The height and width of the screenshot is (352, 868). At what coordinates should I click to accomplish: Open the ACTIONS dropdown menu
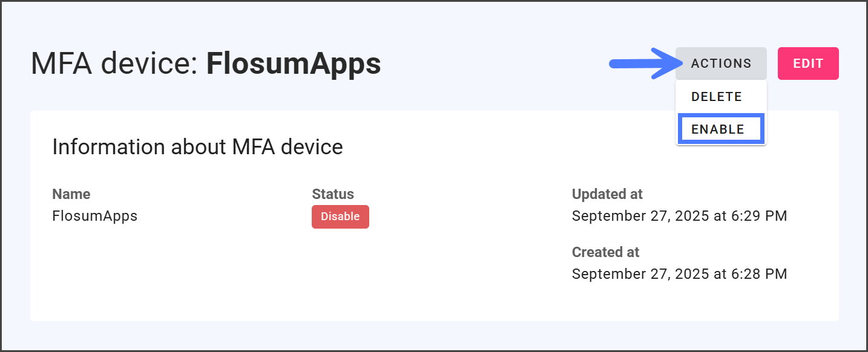pyautogui.click(x=721, y=64)
